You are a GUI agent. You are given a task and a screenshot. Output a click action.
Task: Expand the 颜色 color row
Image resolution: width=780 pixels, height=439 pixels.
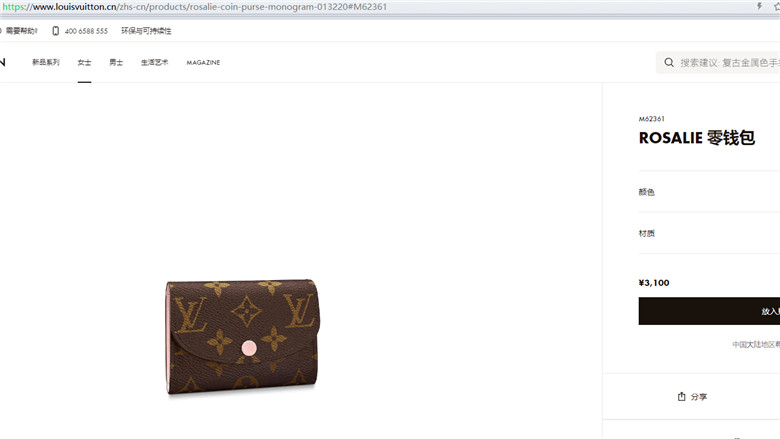709,192
